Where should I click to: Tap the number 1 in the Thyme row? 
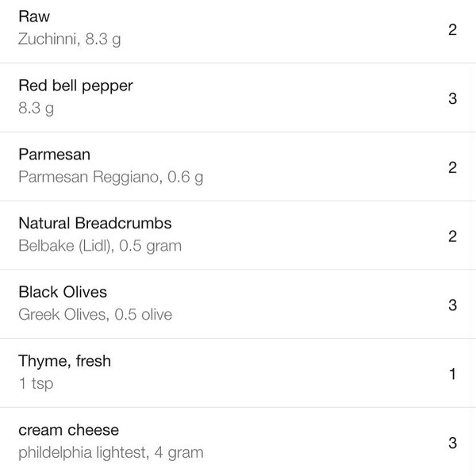452,374
